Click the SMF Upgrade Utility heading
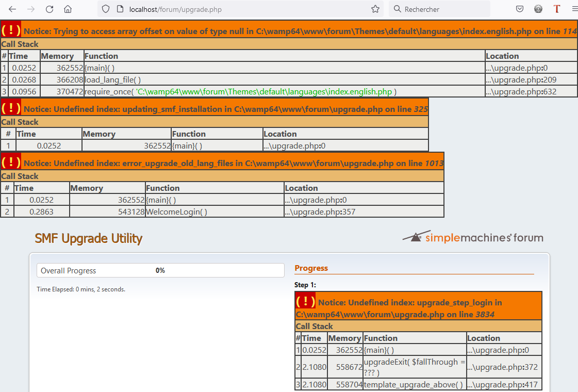The height and width of the screenshot is (392, 578). pyautogui.click(x=89, y=238)
